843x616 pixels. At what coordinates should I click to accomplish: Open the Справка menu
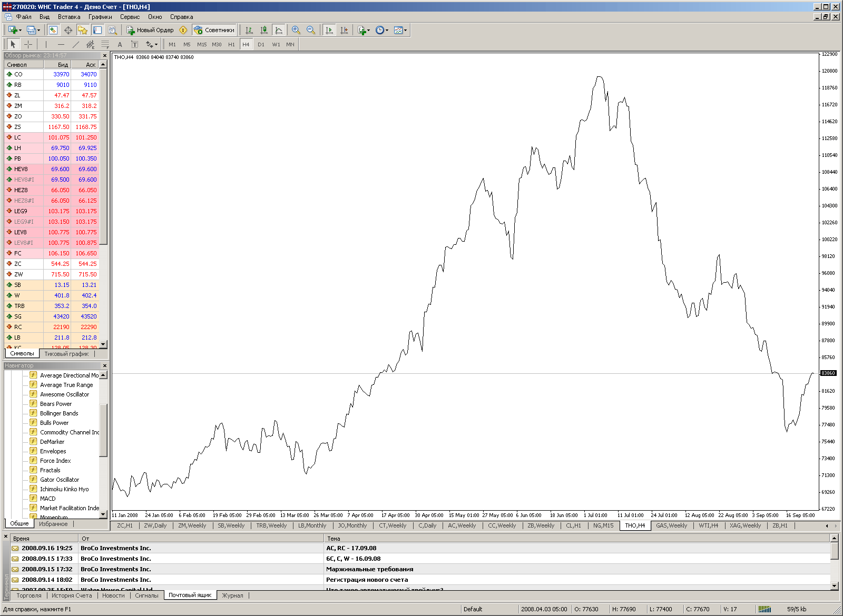[181, 17]
